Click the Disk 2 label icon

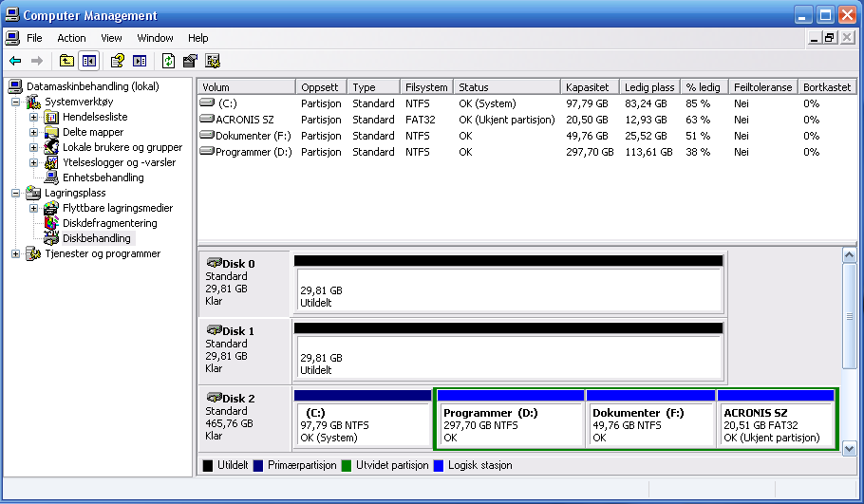pyautogui.click(x=214, y=397)
